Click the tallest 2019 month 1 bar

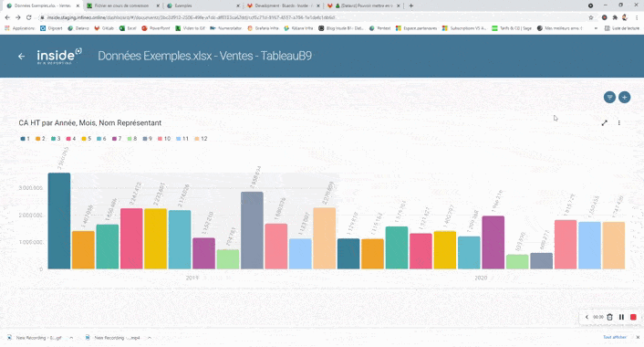[x=59, y=221]
